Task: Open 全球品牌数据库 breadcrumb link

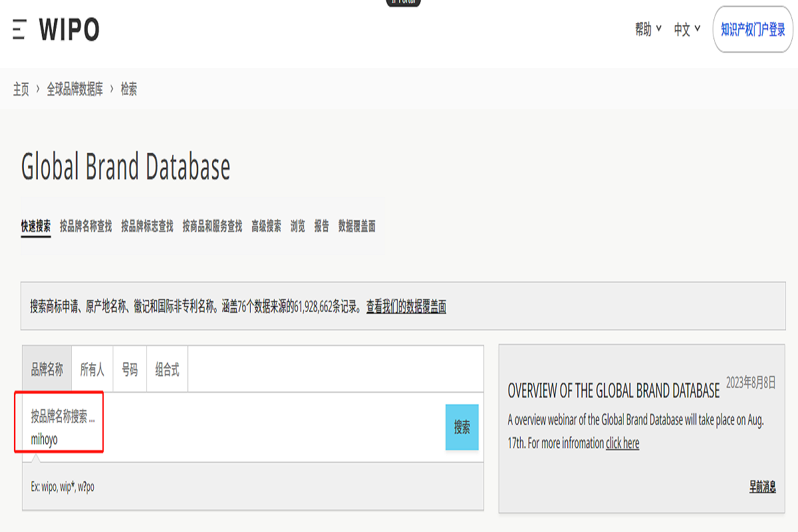Action: click(x=74, y=89)
